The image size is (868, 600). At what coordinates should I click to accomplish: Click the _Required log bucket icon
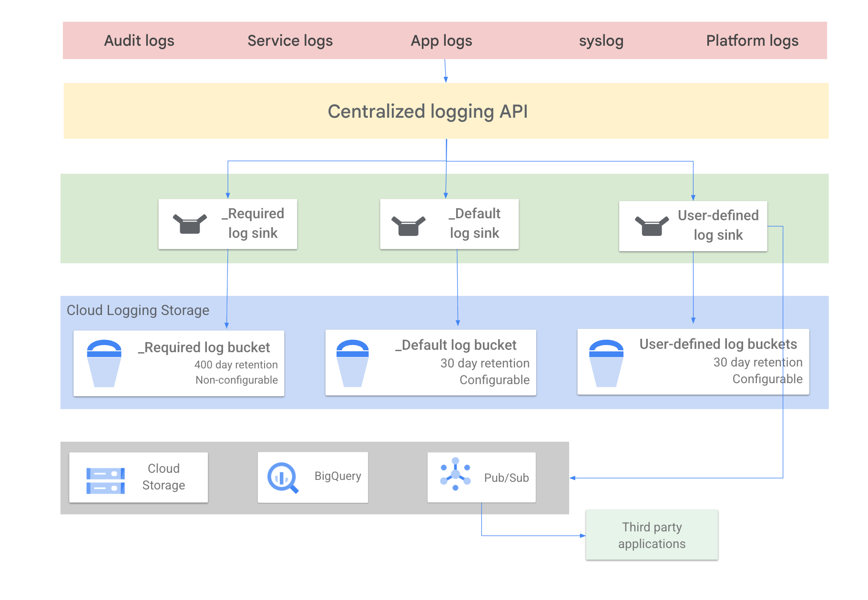point(104,363)
